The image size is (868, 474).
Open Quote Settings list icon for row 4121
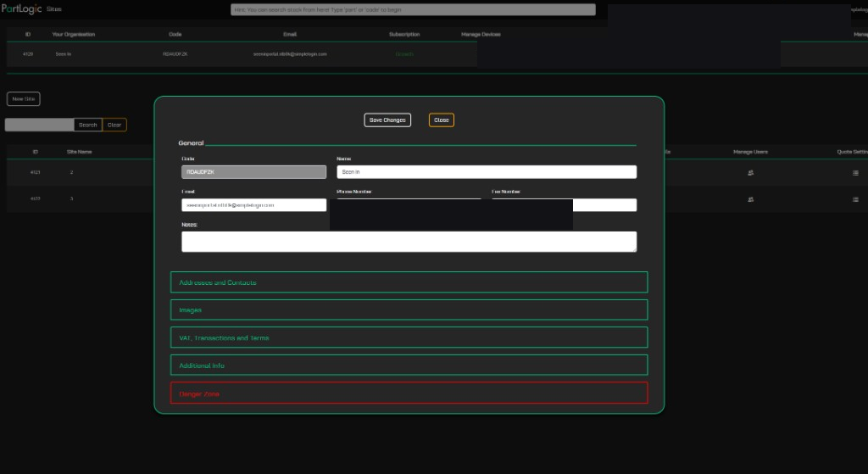(x=855, y=173)
